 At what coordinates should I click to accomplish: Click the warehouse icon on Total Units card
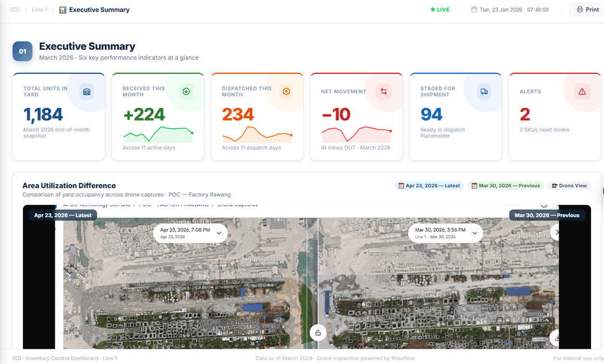click(x=87, y=92)
